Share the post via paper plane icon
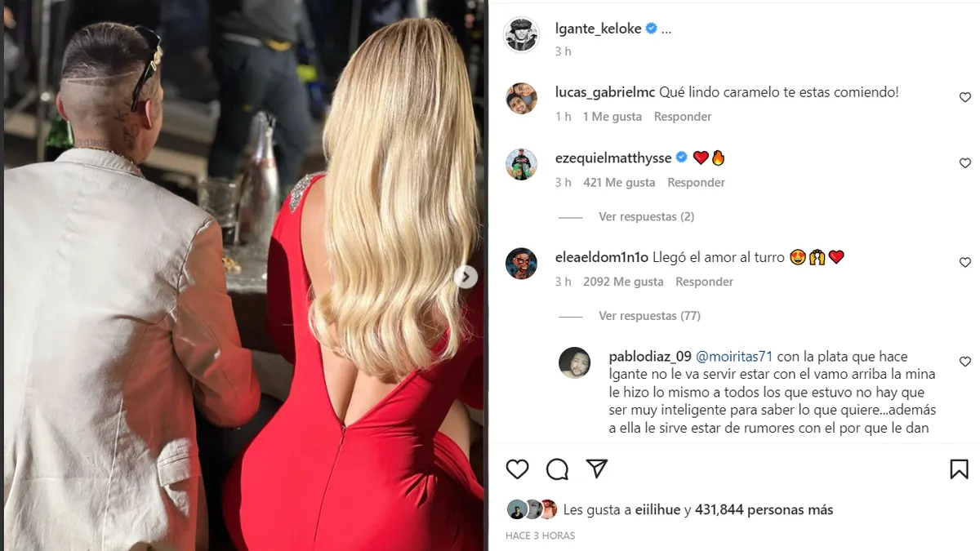Viewport: 980px width, 551px height. [597, 469]
